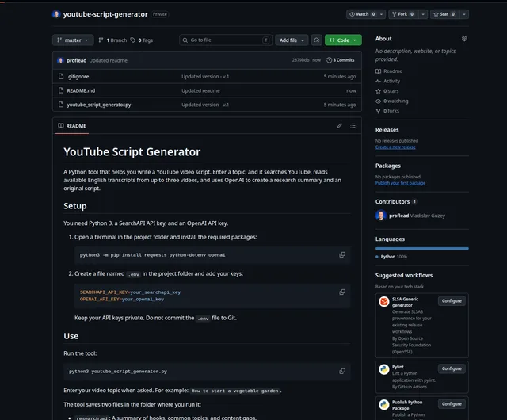Open the Updated readme commit message
This screenshot has height=420, width=507.
pyautogui.click(x=109, y=60)
